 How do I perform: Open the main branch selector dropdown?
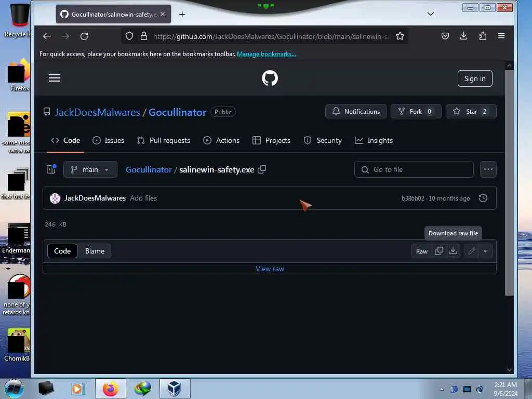tap(90, 169)
